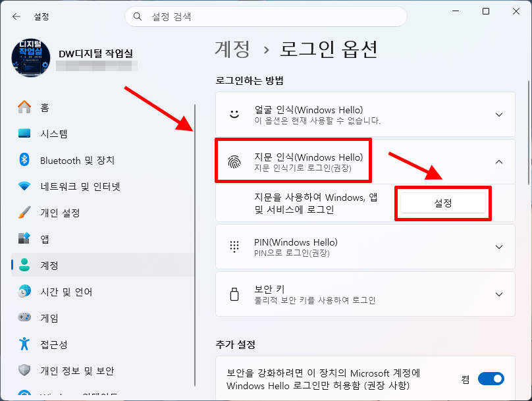Click the 지문 인식기로 로그인(권장) text
Viewport: 532px width, 401px height.
click(303, 168)
